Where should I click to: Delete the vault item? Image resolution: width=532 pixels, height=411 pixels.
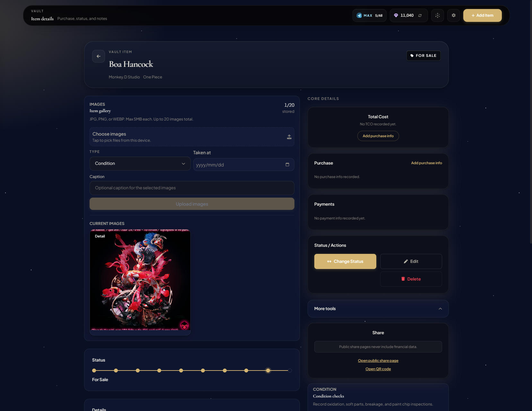(411, 279)
